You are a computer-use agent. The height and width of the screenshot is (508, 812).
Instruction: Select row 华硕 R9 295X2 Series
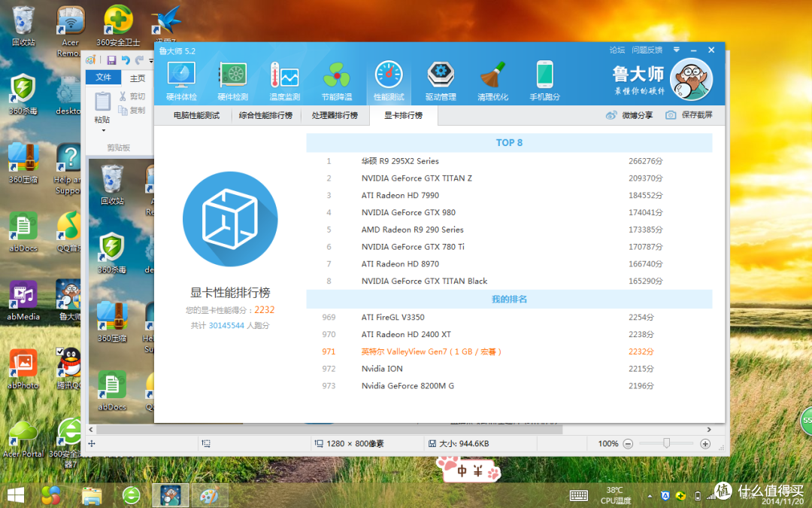[x=509, y=161]
